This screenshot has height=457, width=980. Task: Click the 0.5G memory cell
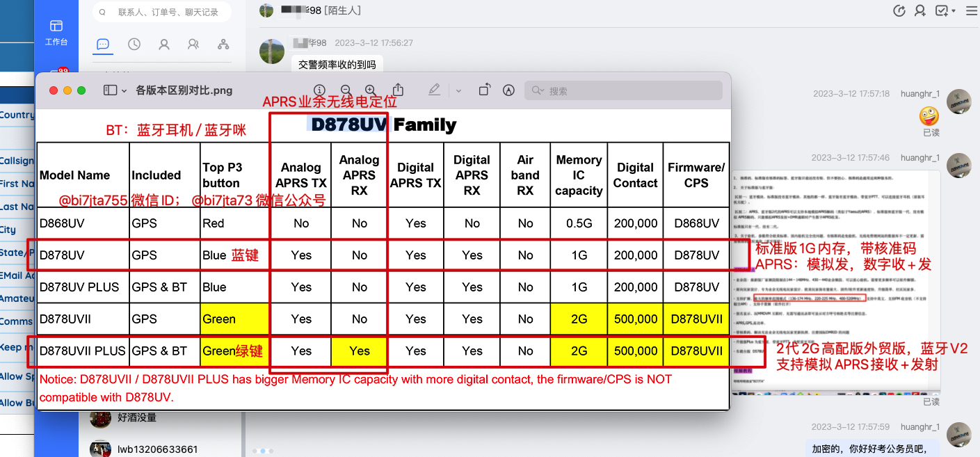pos(579,223)
